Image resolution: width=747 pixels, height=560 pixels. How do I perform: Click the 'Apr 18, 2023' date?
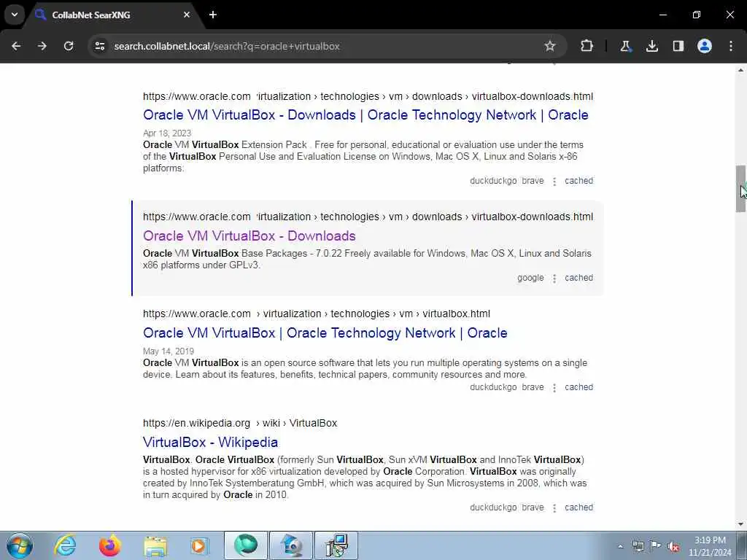[x=167, y=133]
